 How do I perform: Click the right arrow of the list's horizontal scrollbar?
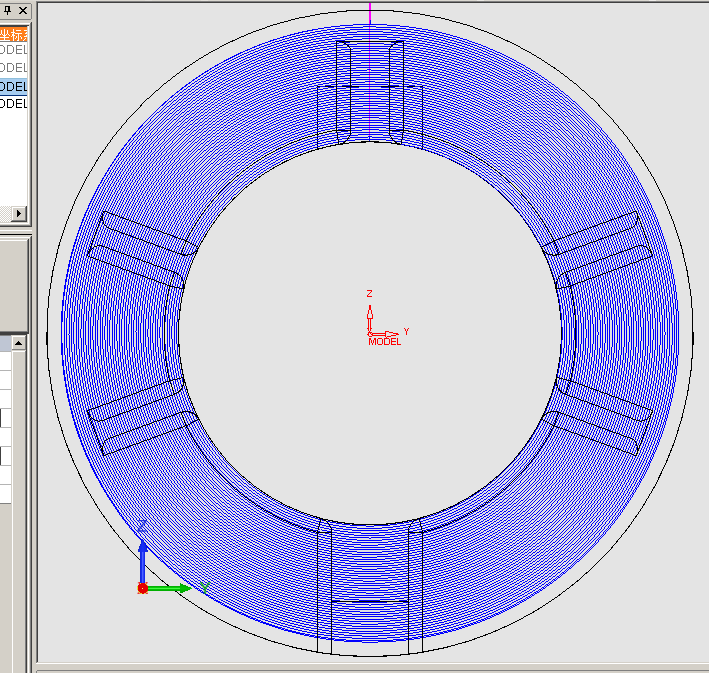click(19, 213)
